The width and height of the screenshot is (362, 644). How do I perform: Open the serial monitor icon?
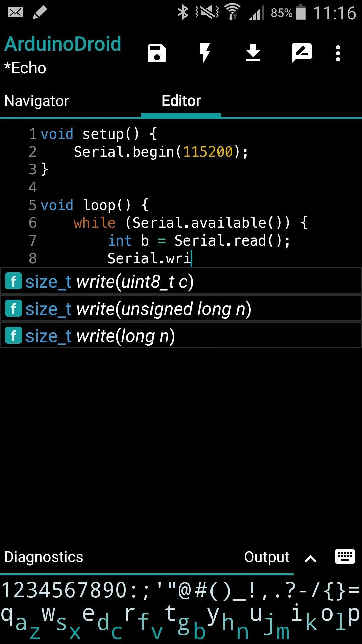click(301, 52)
